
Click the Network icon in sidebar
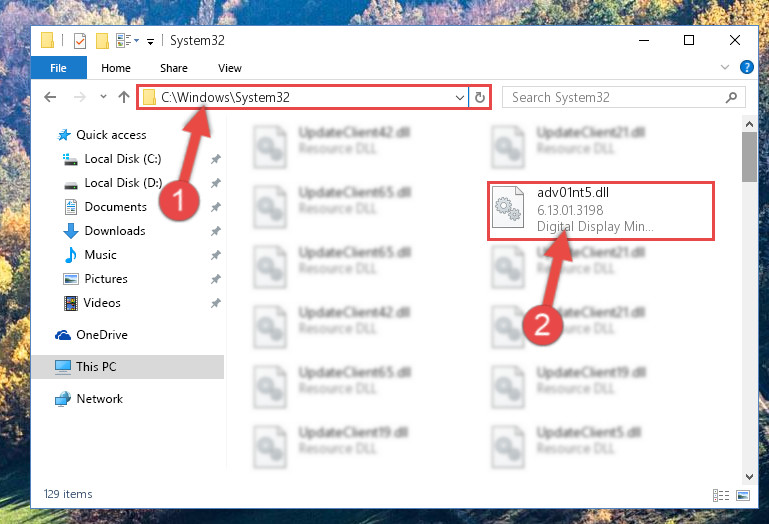click(63, 399)
